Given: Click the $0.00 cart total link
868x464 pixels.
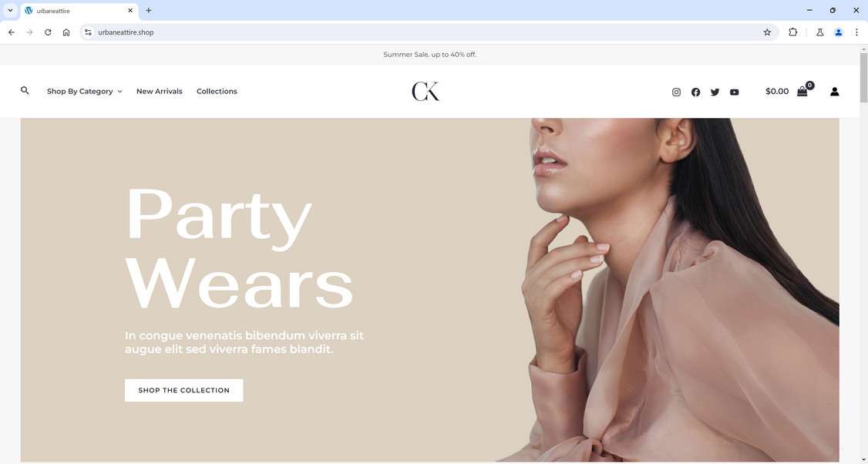Looking at the screenshot, I should coord(777,92).
